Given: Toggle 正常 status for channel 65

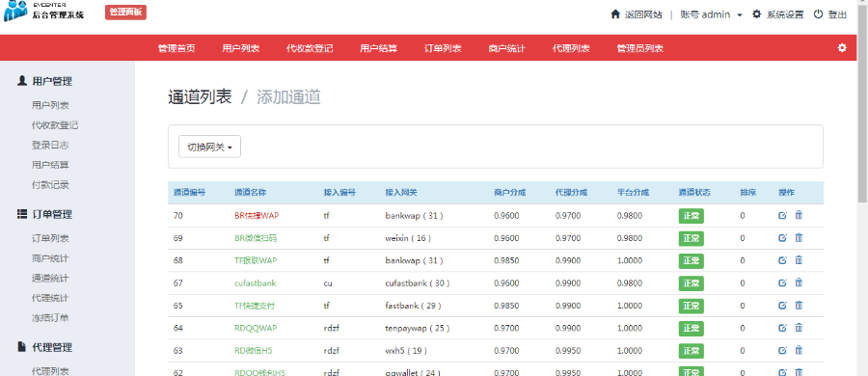Looking at the screenshot, I should [x=691, y=306].
